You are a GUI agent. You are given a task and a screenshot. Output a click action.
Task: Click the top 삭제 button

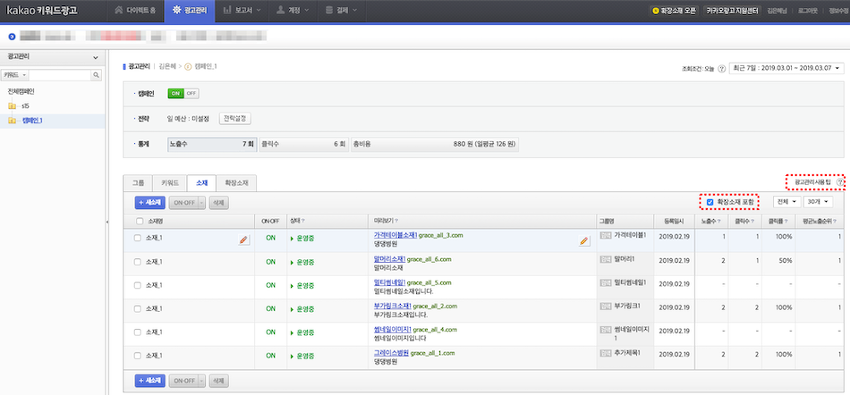219,203
